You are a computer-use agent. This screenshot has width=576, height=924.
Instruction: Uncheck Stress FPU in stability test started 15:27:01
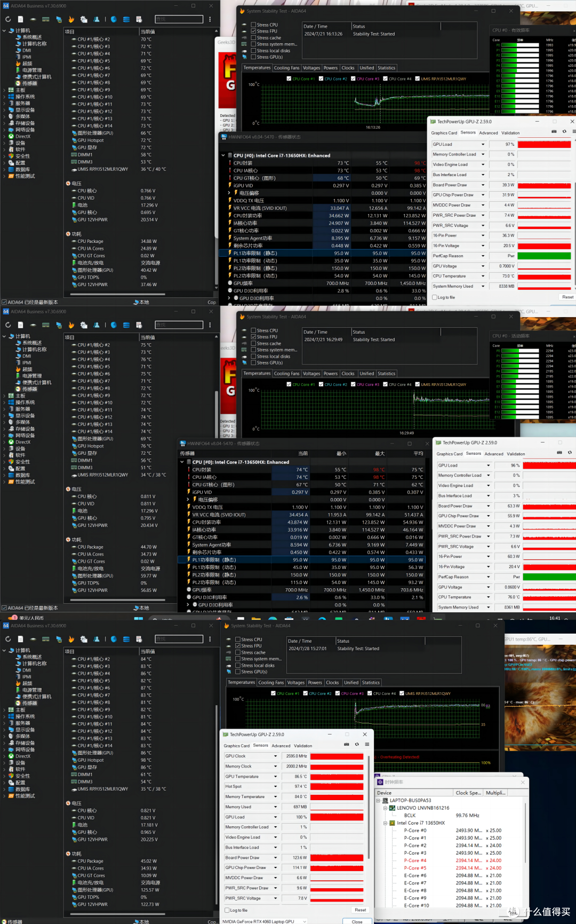(237, 646)
